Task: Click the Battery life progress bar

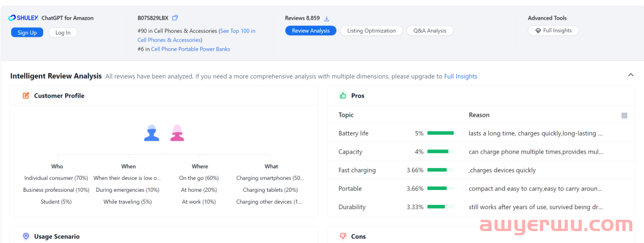Action: pyautogui.click(x=440, y=133)
